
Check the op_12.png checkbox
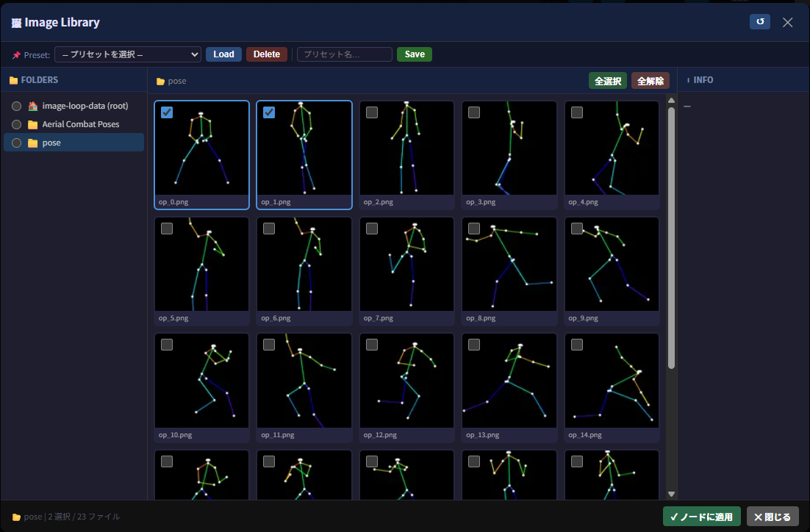click(372, 345)
